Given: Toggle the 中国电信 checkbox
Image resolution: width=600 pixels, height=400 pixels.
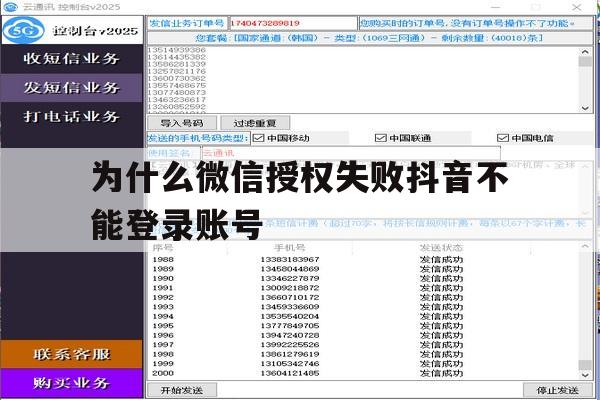Looking at the screenshot, I should [x=502, y=138].
